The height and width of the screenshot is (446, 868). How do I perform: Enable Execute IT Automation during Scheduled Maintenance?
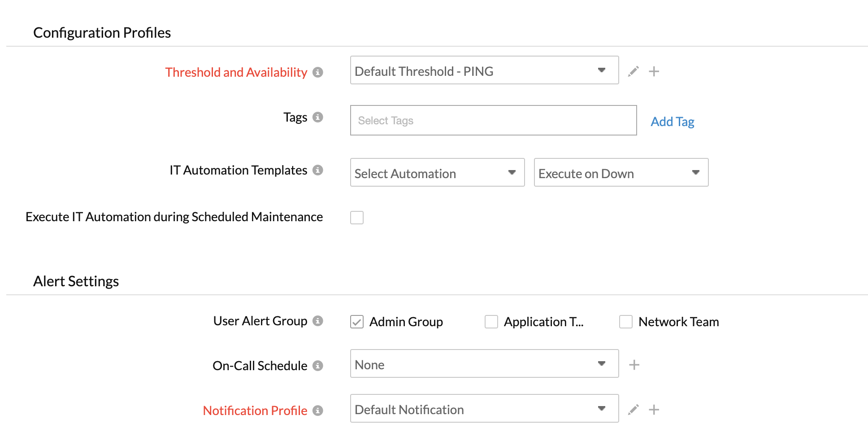tap(357, 218)
